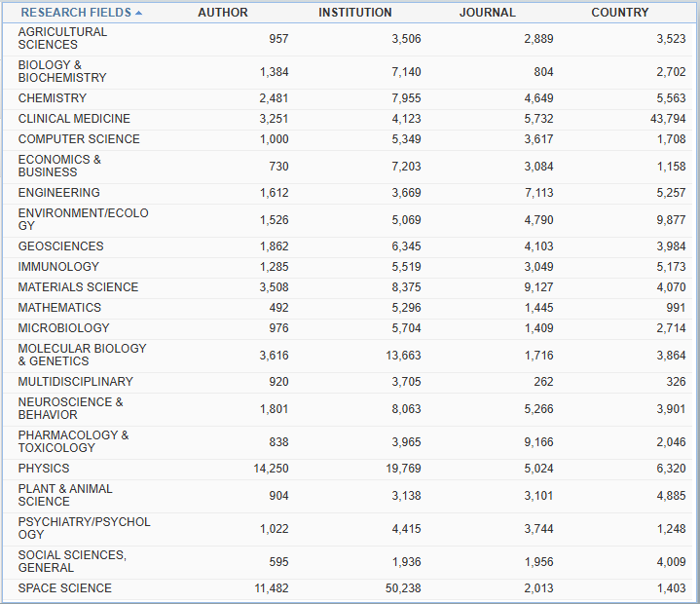Click Materials Science journal count 9,127

click(538, 287)
